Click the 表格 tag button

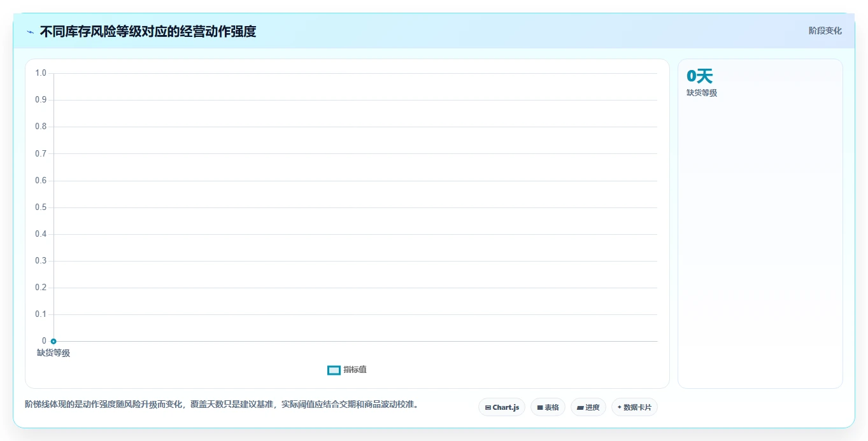point(548,407)
